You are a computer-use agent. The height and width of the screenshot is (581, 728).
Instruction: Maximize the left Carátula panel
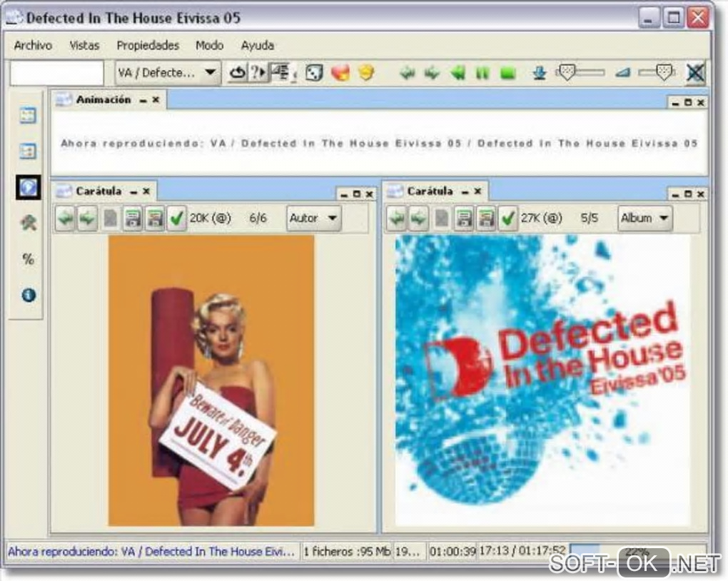pyautogui.click(x=357, y=194)
